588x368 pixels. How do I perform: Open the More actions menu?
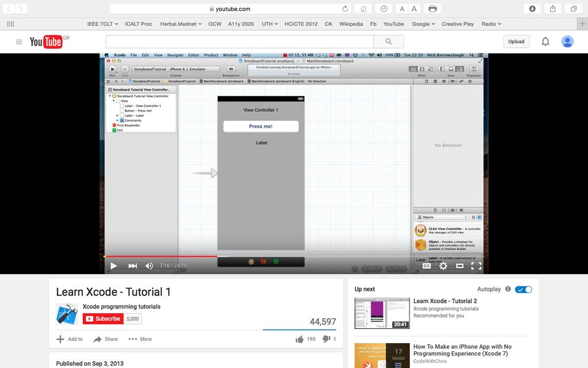(x=140, y=339)
